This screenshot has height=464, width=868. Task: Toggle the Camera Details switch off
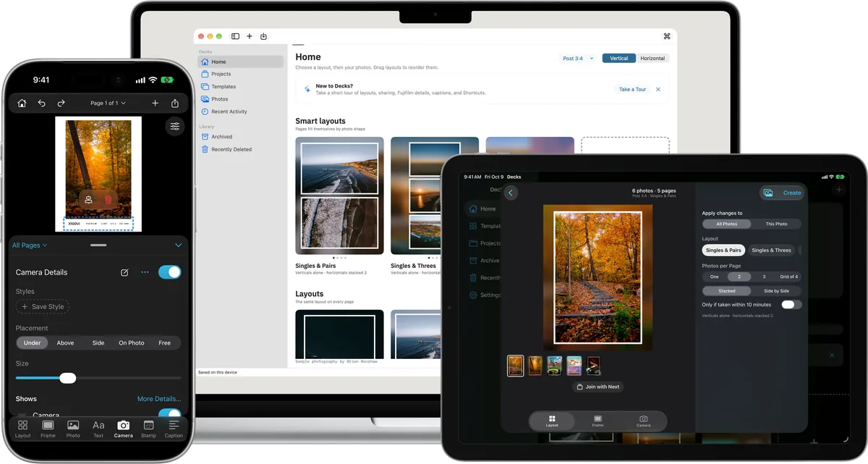click(169, 272)
